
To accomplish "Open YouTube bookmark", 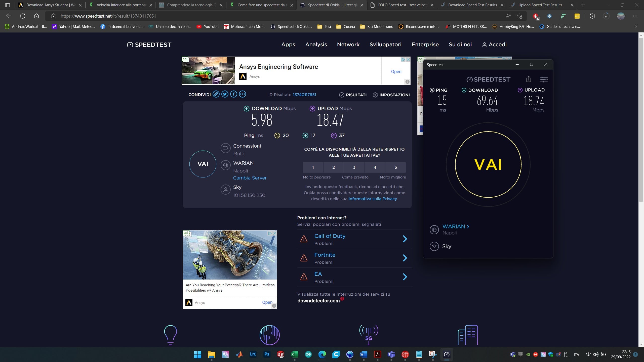I will 208,27.
